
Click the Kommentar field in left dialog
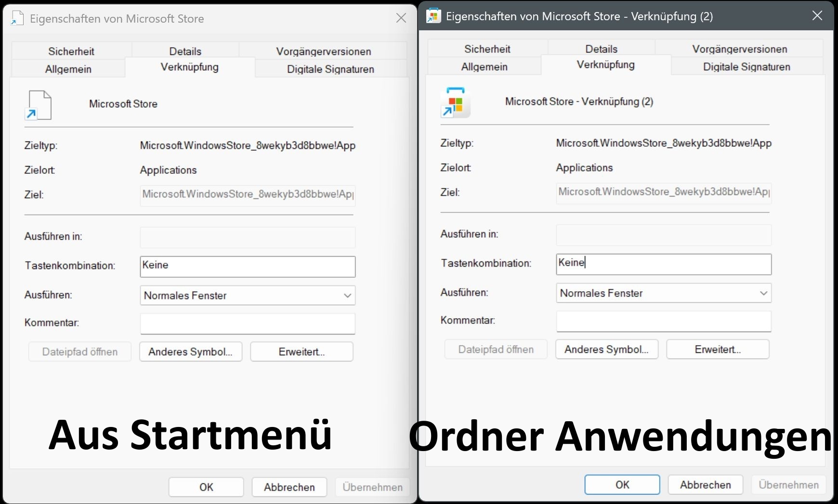point(248,323)
